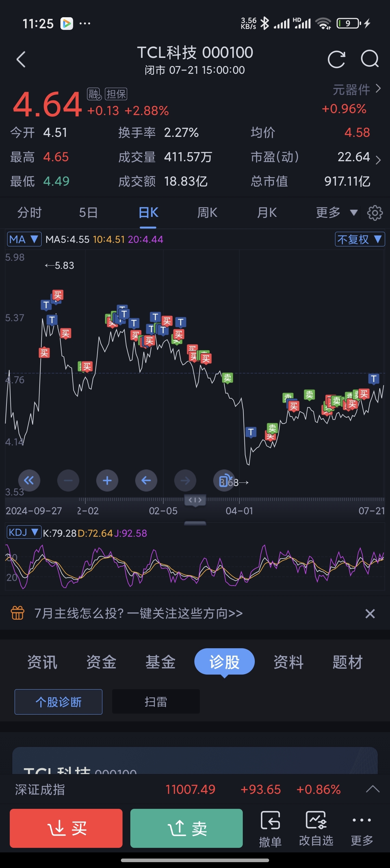The height and width of the screenshot is (868, 390).
Task: Dismiss the July promo banner
Action: [x=370, y=613]
